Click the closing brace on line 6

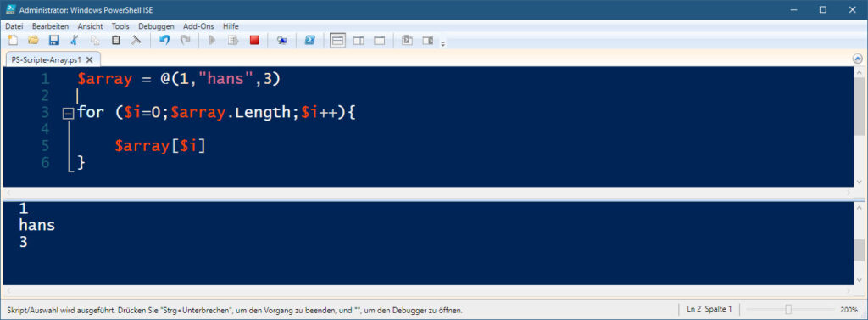pos(81,162)
